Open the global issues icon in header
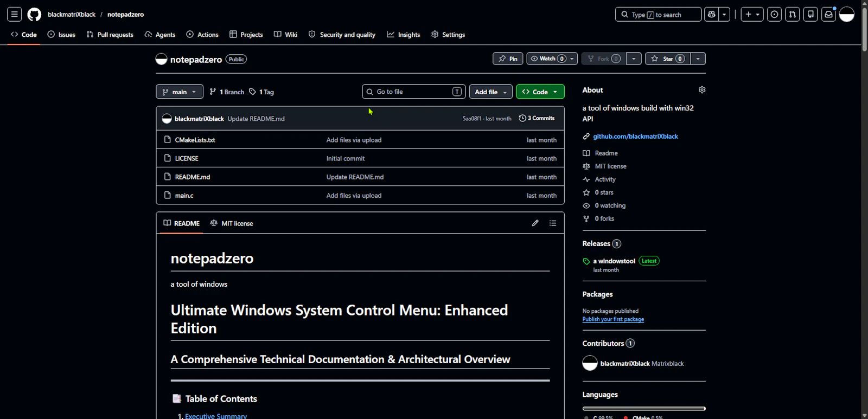The image size is (868, 419). 775,15
